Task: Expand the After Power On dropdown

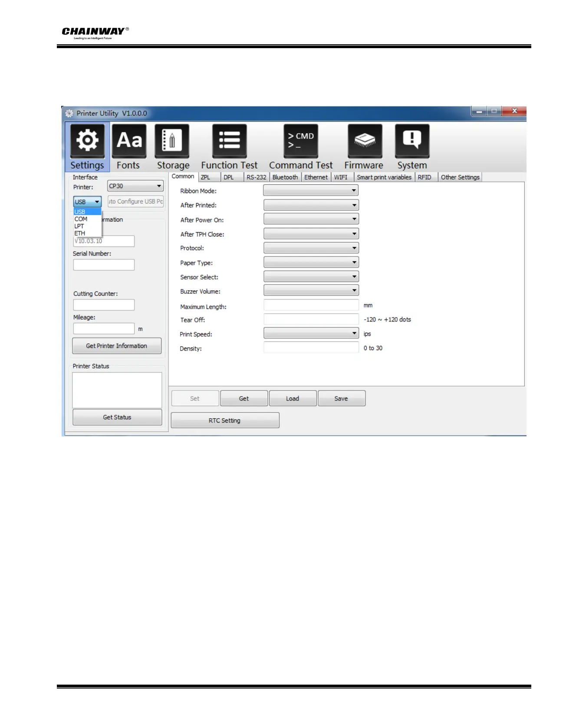Action: point(311,219)
